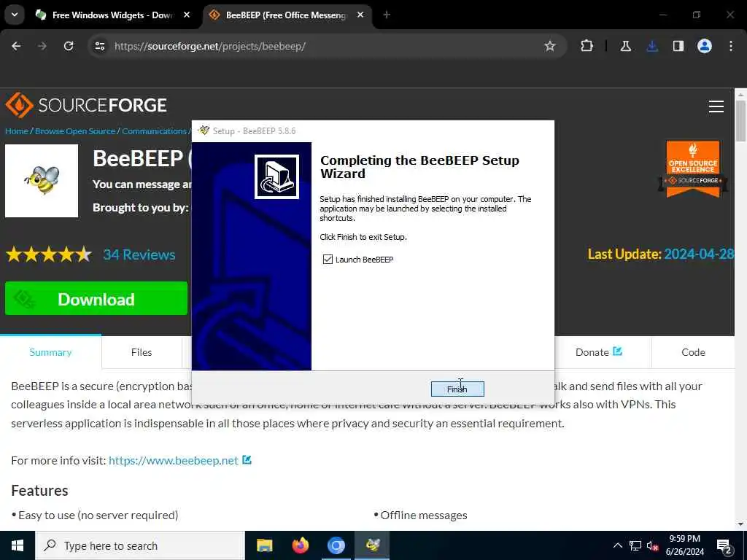Viewport: 747px width, 560px height.
Task: Click the BeeBEEP bee icon in the setup title bar
Action: point(204,131)
